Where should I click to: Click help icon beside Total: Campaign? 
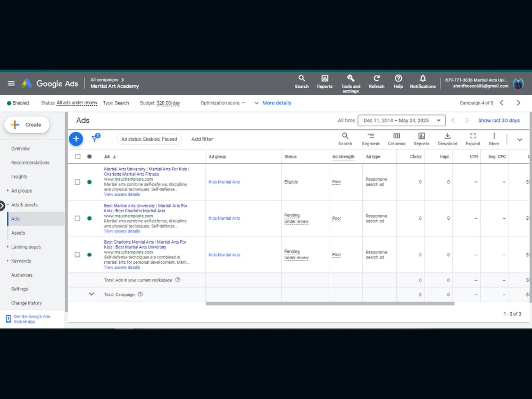coord(140,294)
